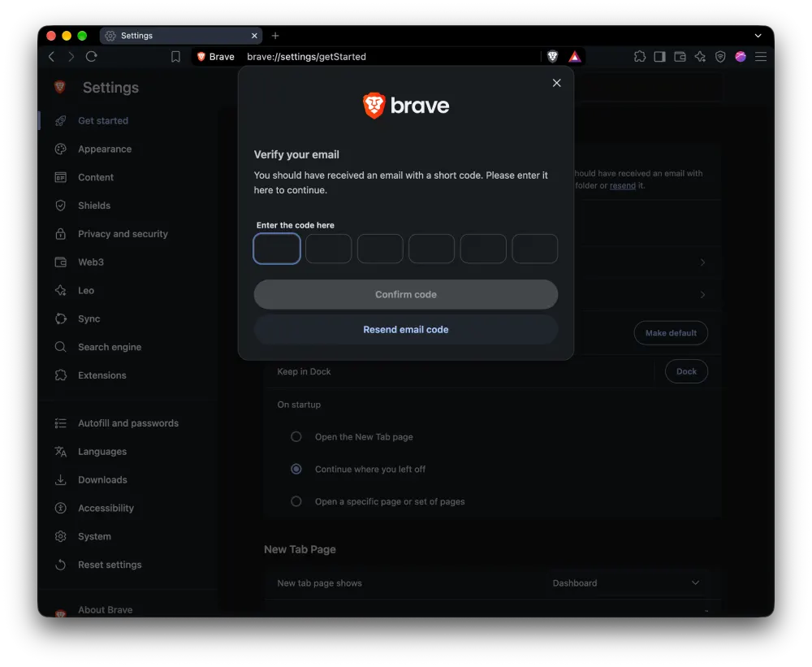Open the New tab page shows dropdown
Screen dimensions: 812x667
pyautogui.click(x=625, y=583)
